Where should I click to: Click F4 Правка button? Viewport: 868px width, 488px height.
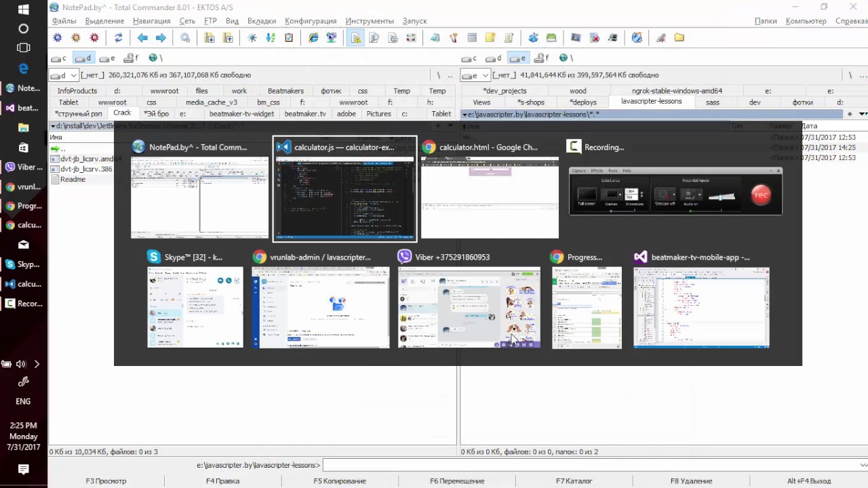click(x=222, y=481)
